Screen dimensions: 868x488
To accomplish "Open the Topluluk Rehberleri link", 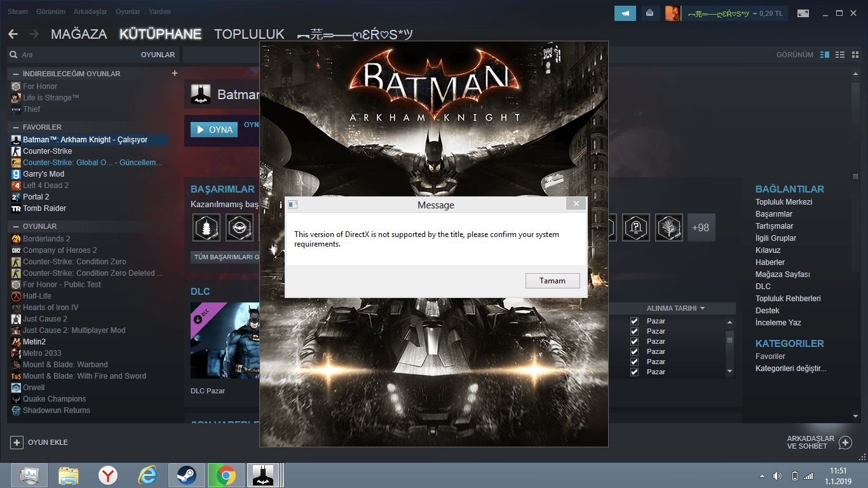I will tap(788, 299).
